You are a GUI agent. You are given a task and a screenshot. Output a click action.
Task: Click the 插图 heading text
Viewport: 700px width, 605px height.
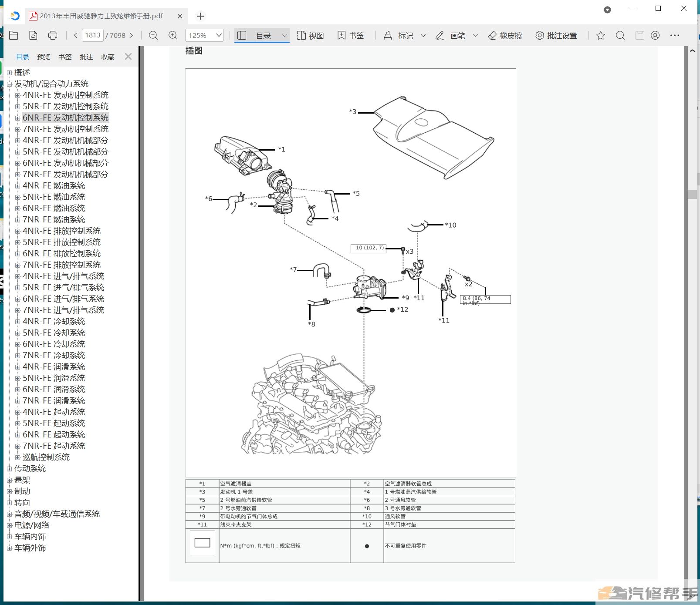[194, 51]
